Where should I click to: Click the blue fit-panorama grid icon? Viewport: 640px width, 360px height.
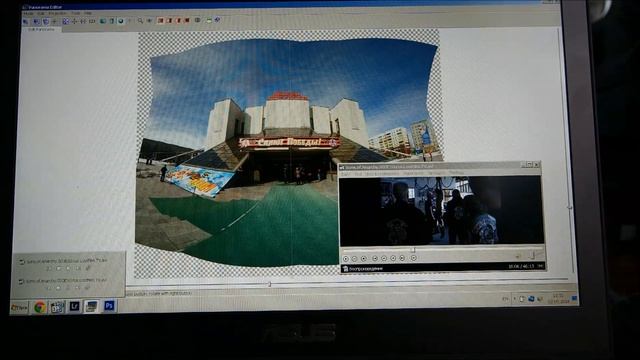[66, 21]
